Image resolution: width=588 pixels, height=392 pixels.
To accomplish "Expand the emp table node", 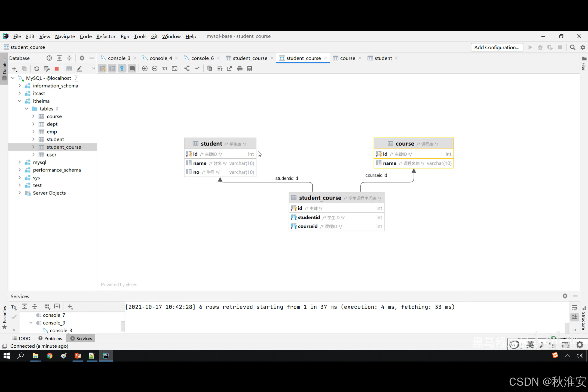I will tap(33, 132).
